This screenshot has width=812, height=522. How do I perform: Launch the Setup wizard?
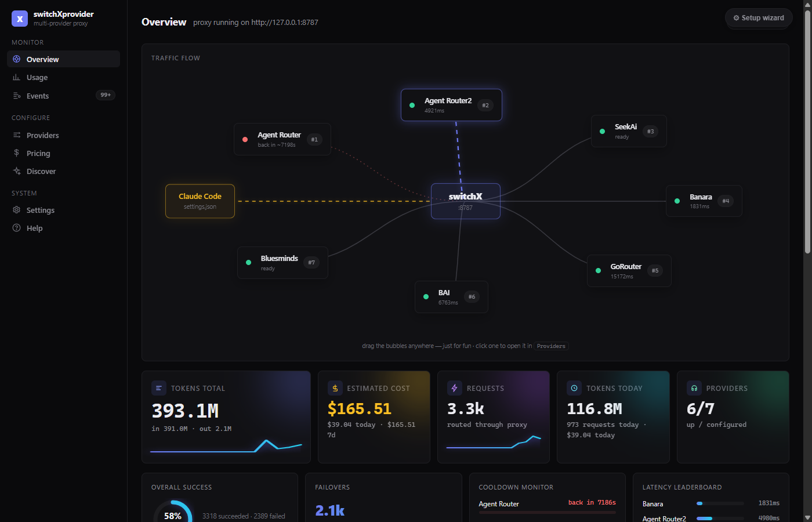759,18
